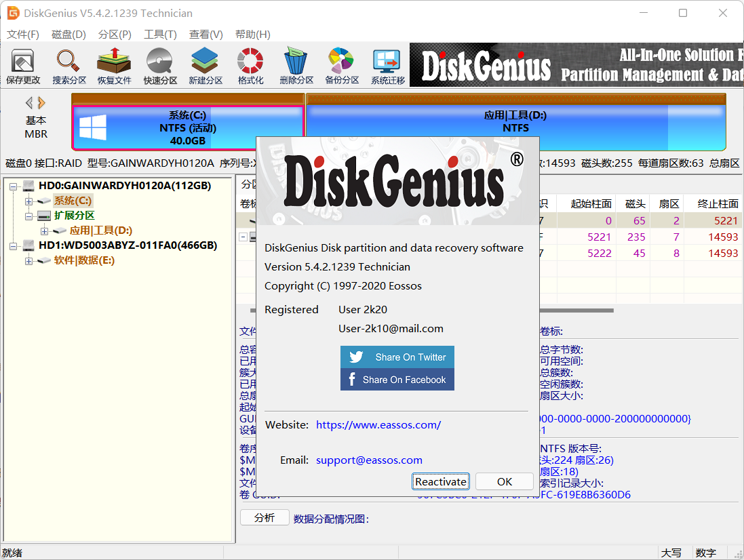Image resolution: width=744 pixels, height=560 pixels.
Task: Select 扩展分区 in the disk tree
Action: click(74, 216)
